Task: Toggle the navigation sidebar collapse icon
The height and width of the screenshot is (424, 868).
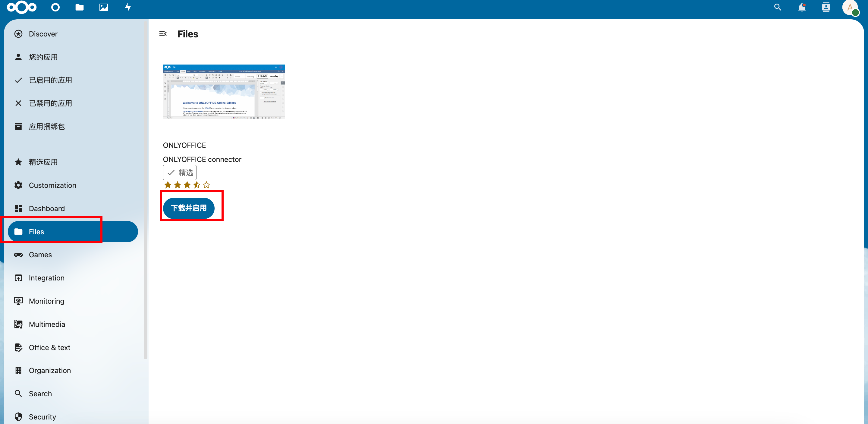Action: [163, 34]
